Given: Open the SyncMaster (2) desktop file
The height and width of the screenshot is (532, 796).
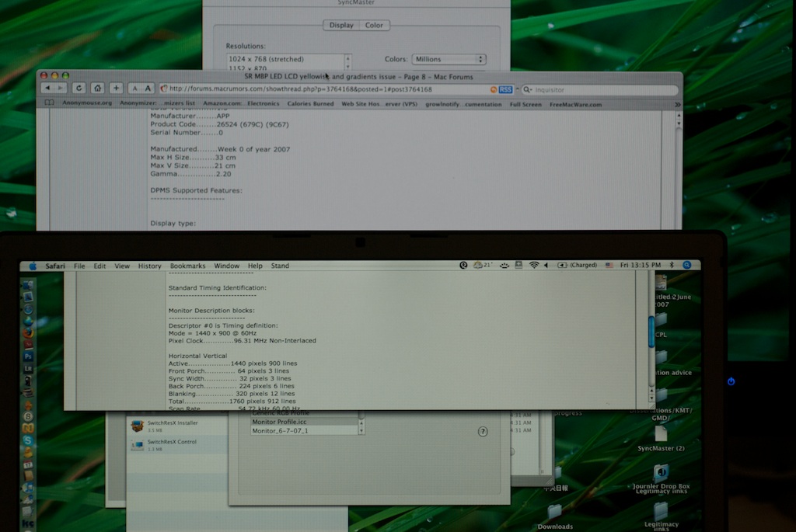Looking at the screenshot, I should tap(661, 439).
